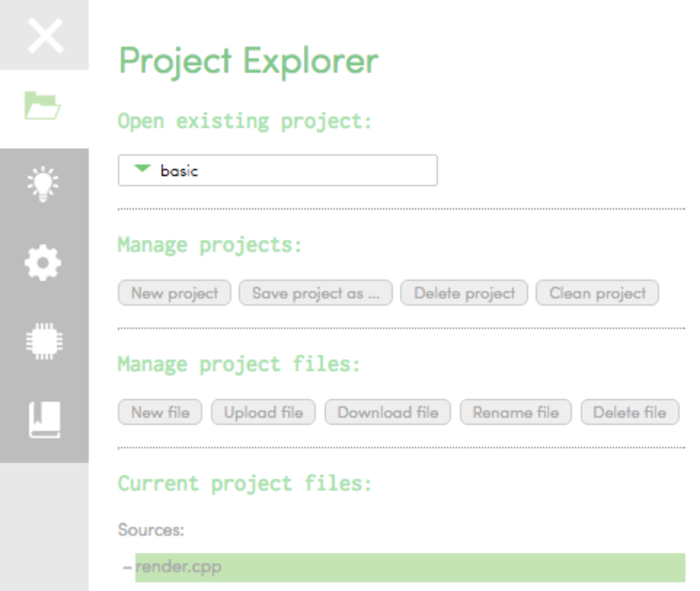Click the Sources label
Screen dimensions: 700x591
[x=151, y=530]
